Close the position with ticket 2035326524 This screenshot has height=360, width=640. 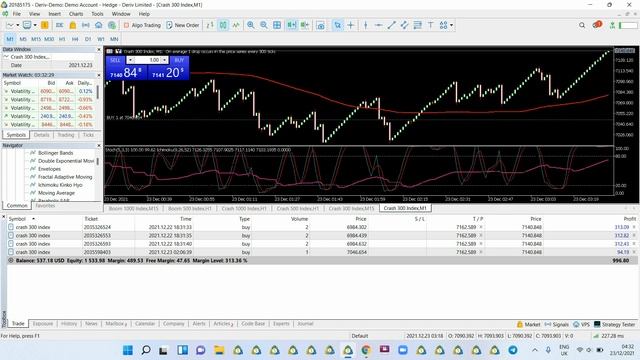point(634,227)
